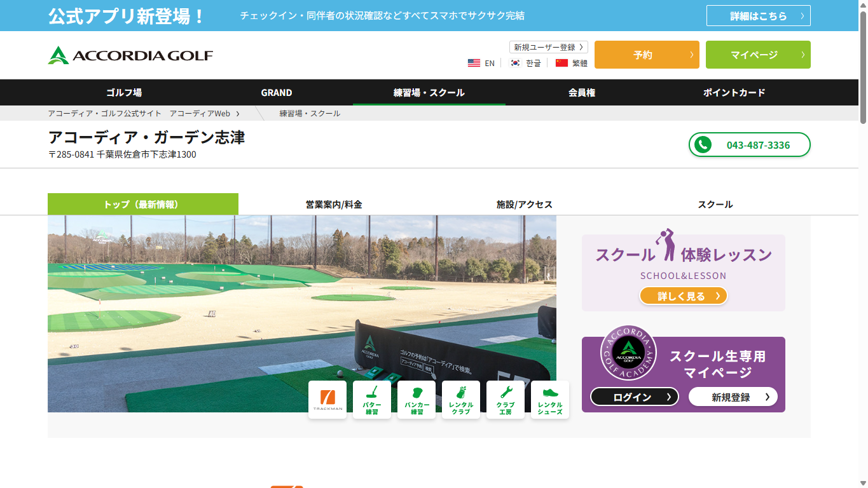
Task: Click SCHOOL&LESSON text
Action: click(683, 276)
